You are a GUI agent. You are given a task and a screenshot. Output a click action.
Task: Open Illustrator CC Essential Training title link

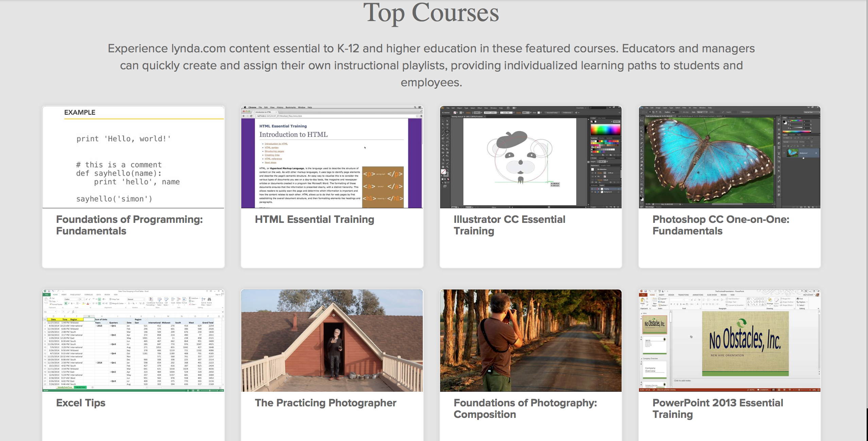pos(509,225)
